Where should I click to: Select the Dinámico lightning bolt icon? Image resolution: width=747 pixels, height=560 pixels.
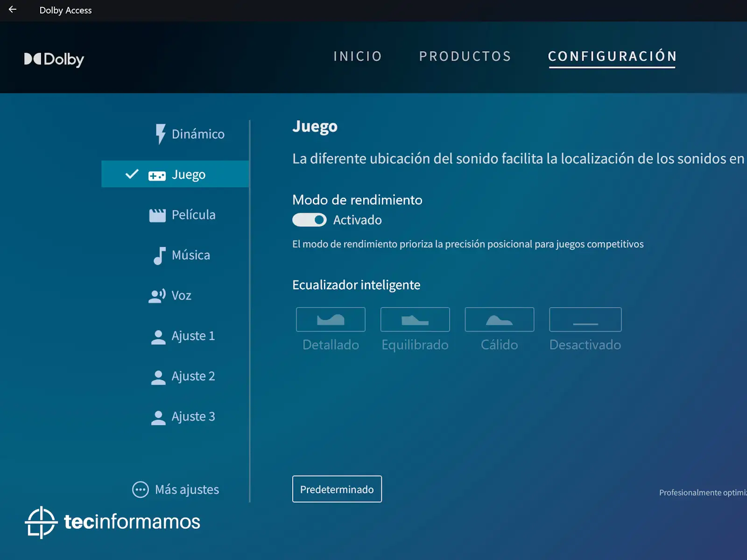pyautogui.click(x=160, y=134)
